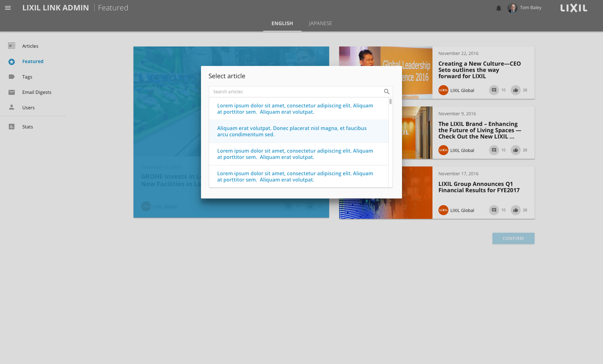Click the Featured star icon
The image size is (603, 364).
12,62
